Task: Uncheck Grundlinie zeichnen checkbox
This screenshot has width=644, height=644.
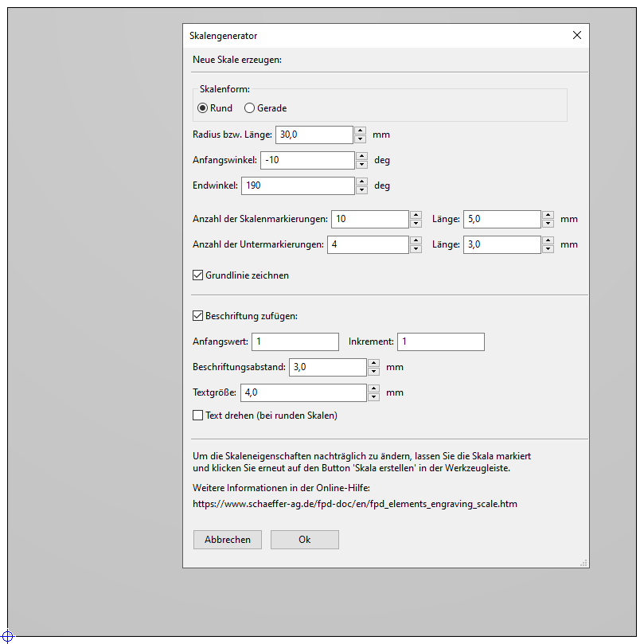Action: [x=198, y=275]
